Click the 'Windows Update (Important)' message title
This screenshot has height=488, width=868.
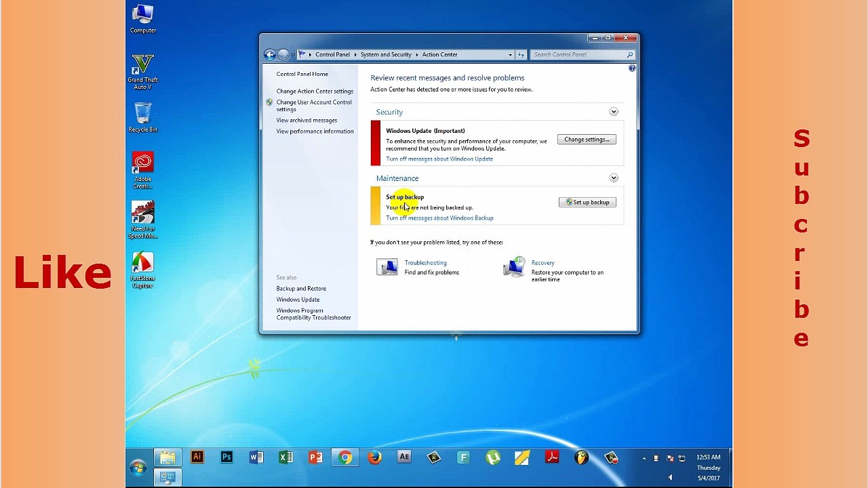pos(425,131)
